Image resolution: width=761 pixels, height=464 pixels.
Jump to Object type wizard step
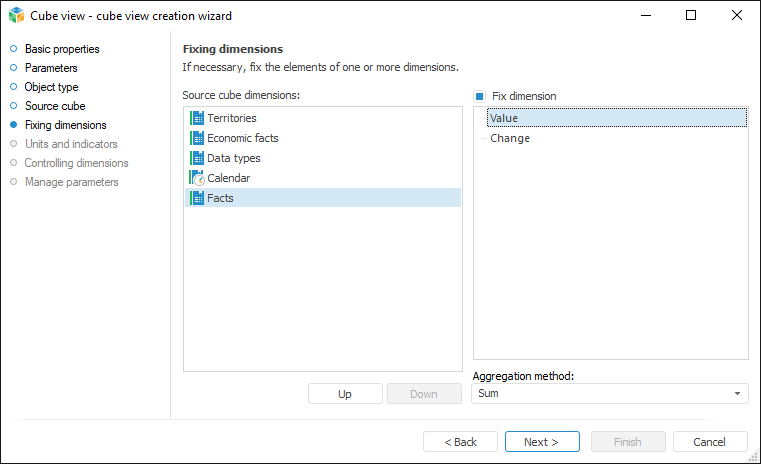pyautogui.click(x=51, y=87)
